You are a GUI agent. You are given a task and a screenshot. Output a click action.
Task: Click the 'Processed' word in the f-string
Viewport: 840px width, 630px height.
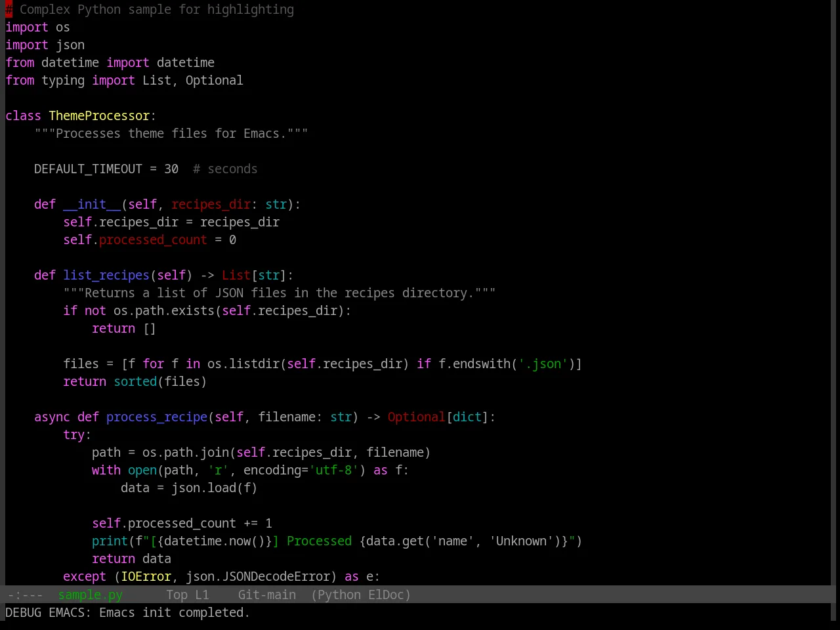click(319, 541)
